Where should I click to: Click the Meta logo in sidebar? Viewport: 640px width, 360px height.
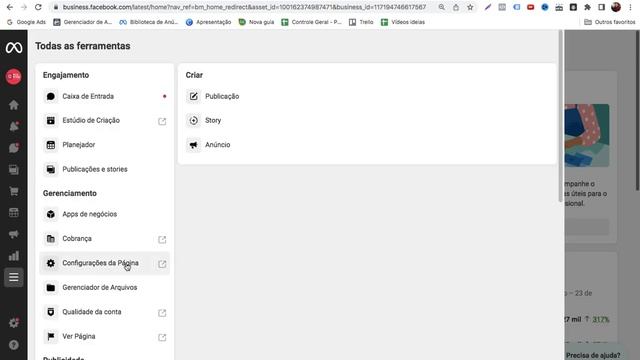13,48
